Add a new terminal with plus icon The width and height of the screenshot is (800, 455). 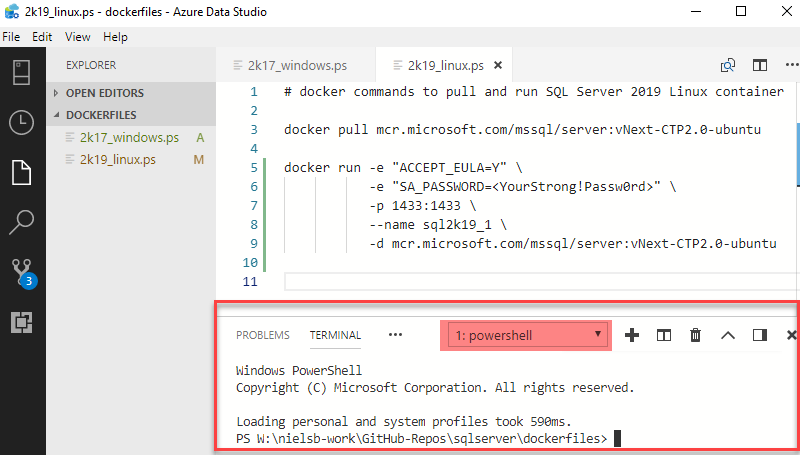[632, 335]
